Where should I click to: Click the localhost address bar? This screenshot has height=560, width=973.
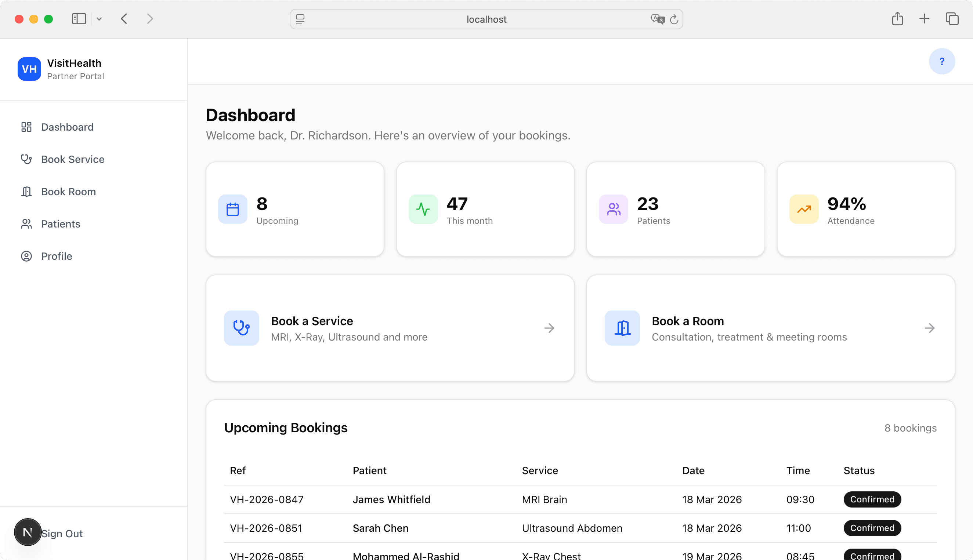[x=486, y=19]
